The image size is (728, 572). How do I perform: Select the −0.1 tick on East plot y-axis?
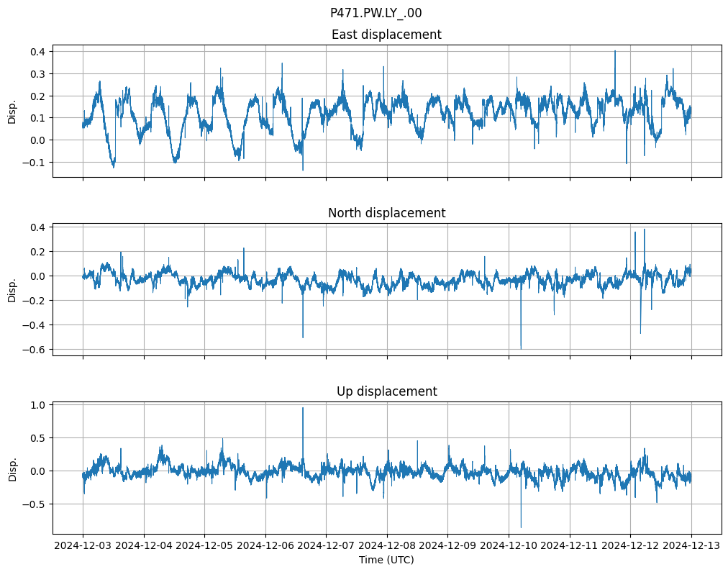pyautogui.click(x=35, y=163)
